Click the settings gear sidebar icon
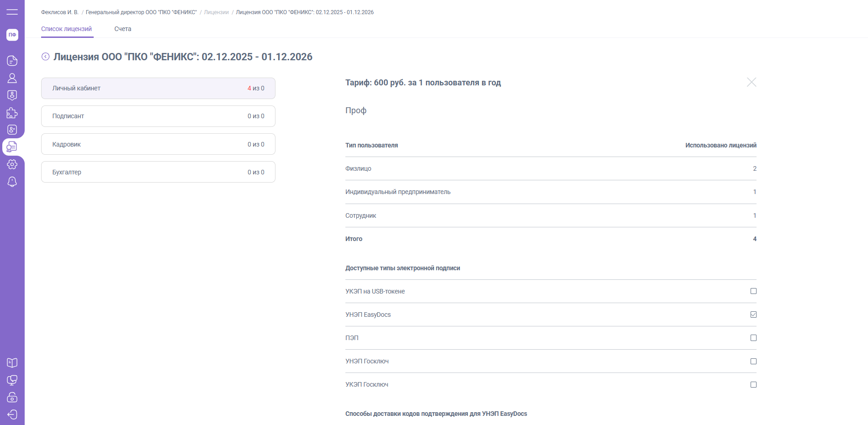This screenshot has height=425, width=868. tap(12, 164)
